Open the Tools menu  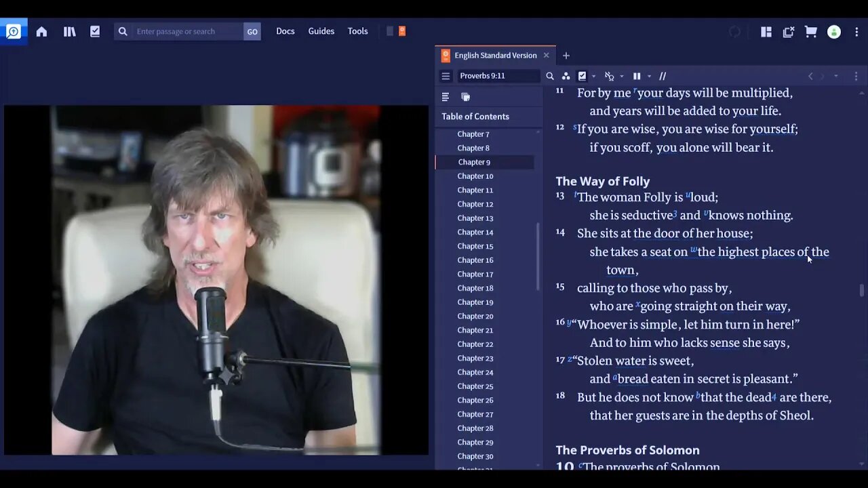click(358, 31)
